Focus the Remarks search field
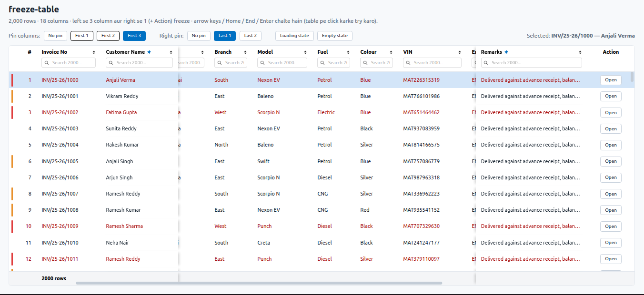644x295 pixels. pos(532,62)
